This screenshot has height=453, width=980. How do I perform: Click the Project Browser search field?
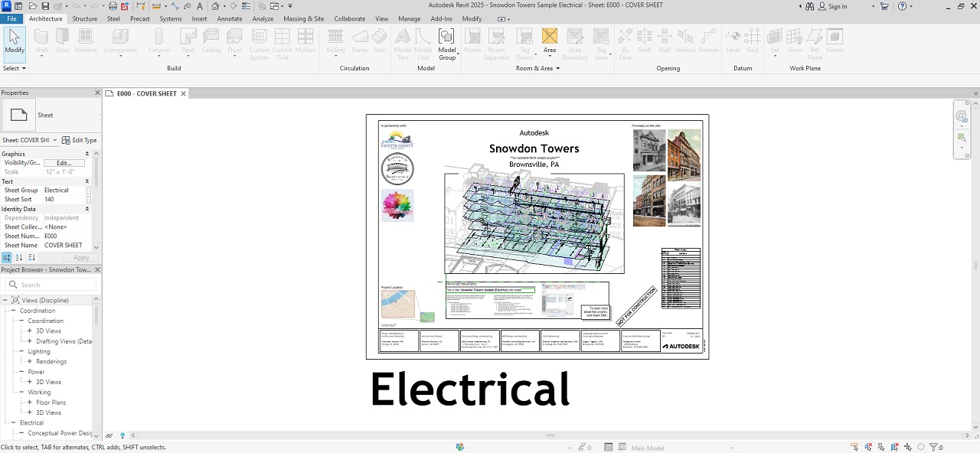click(x=54, y=285)
